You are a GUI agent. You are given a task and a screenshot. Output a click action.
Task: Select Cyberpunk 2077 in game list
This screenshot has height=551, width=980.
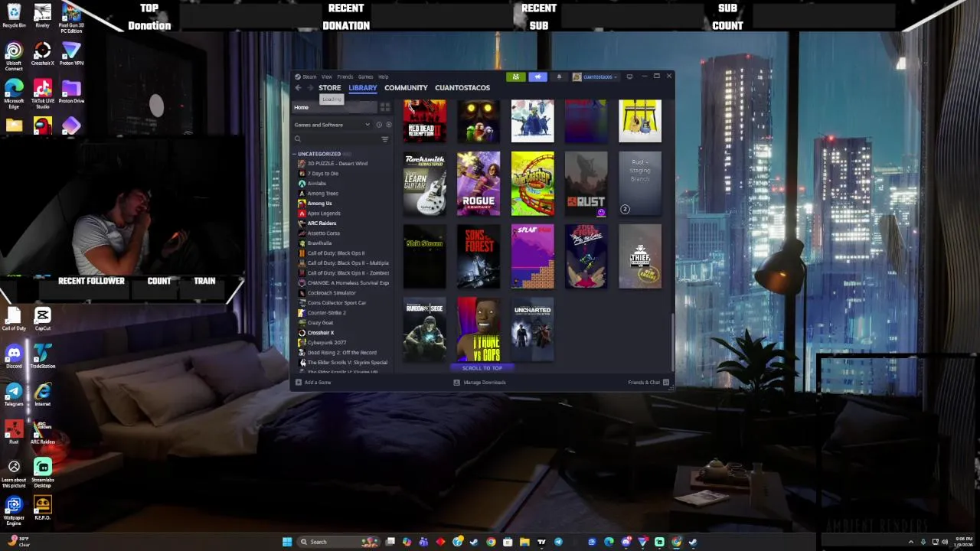tap(326, 343)
